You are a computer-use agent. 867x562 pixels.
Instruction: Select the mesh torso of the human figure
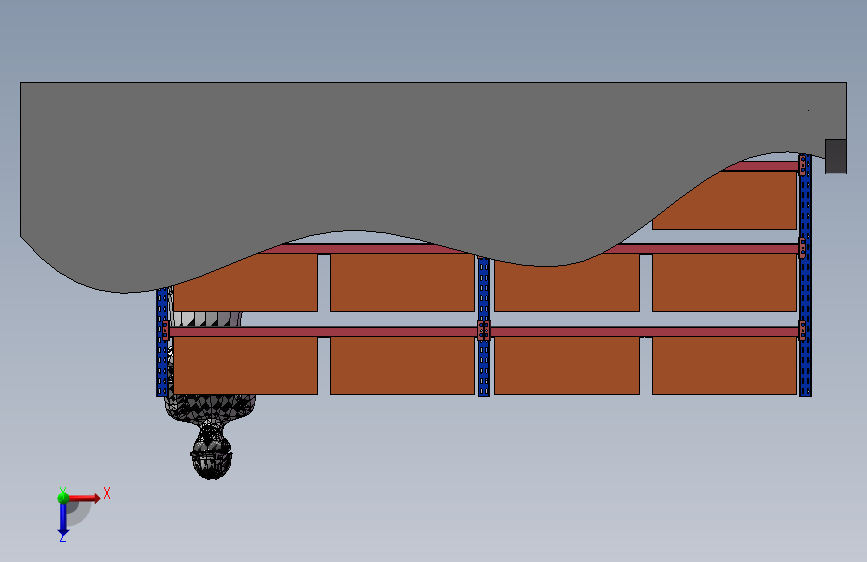211,408
